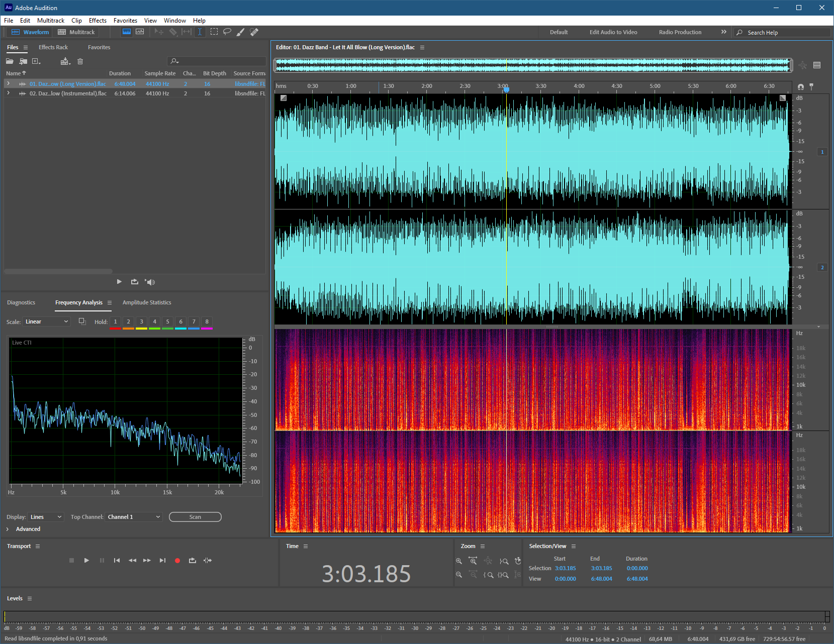The height and width of the screenshot is (644, 834).
Task: Open the Multitrack menu
Action: pyautogui.click(x=51, y=21)
